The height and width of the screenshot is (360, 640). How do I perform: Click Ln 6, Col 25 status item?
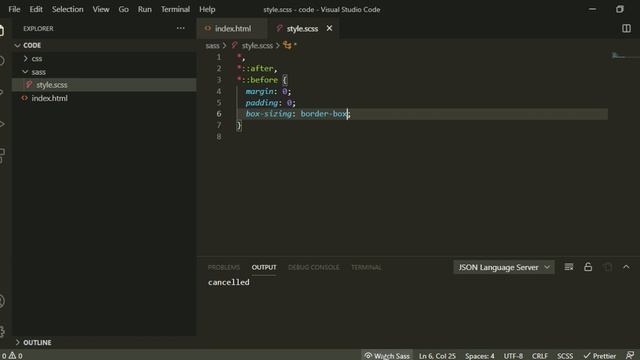(437, 356)
